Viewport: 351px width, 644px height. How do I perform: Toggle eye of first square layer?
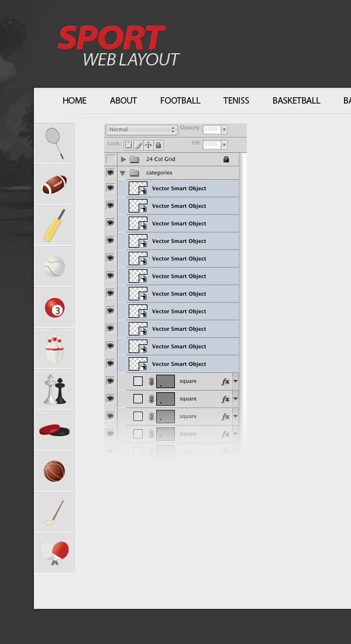pyautogui.click(x=111, y=381)
